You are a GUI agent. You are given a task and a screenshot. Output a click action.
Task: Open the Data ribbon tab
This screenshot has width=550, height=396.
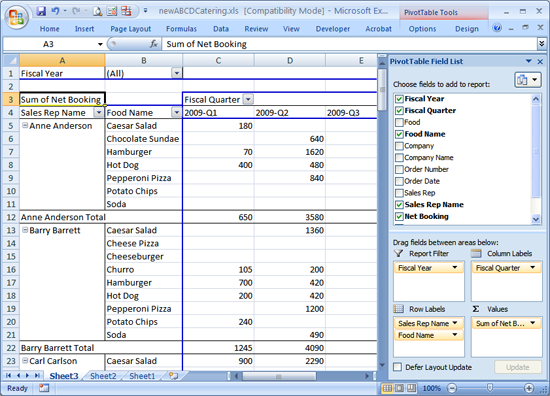[221, 29]
